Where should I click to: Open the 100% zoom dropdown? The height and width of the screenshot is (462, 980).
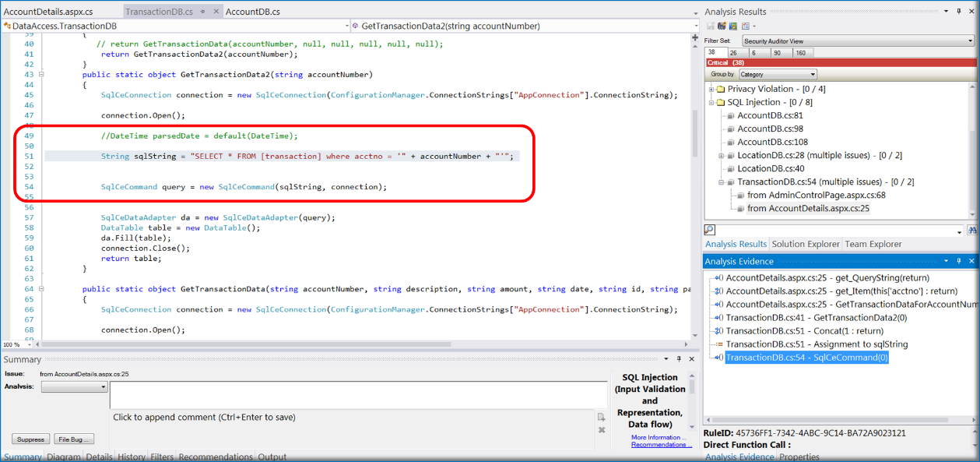(28, 344)
